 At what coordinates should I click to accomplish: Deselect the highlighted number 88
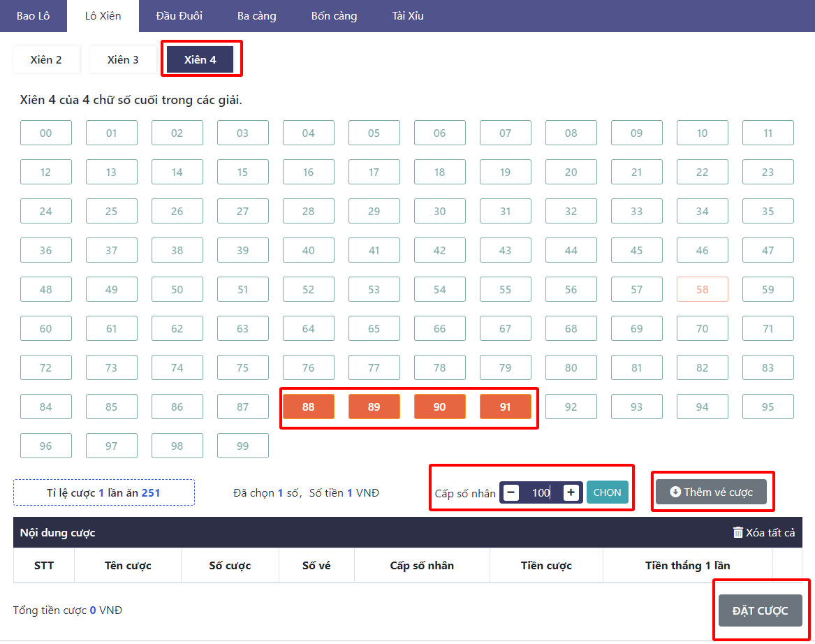coord(308,407)
